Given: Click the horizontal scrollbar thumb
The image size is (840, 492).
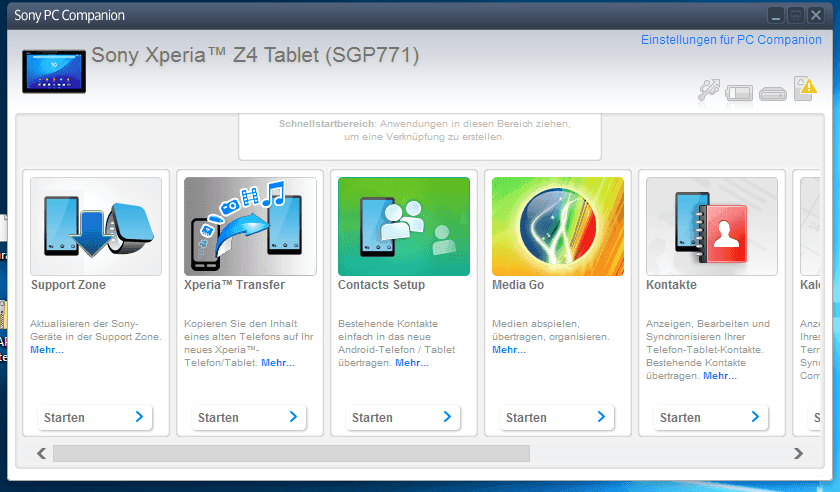Looking at the screenshot, I should (291, 453).
